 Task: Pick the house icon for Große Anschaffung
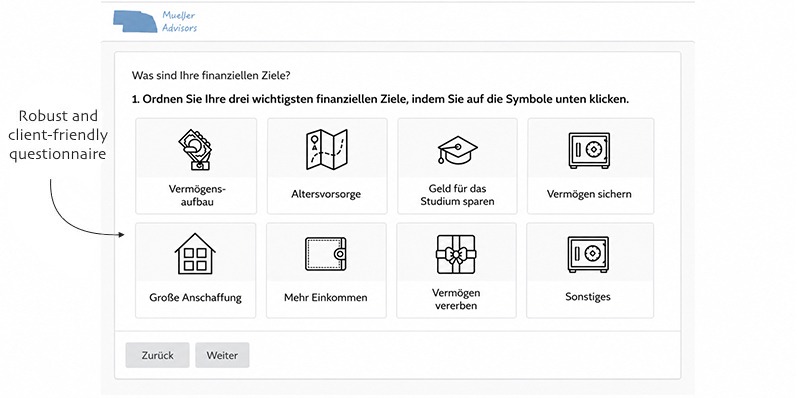(x=195, y=254)
